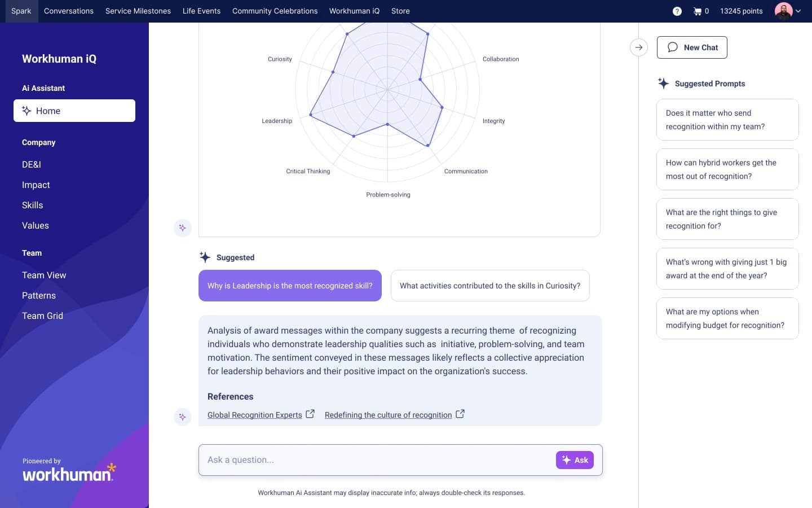
Task: Open the profile menu chevron
Action: (799, 11)
